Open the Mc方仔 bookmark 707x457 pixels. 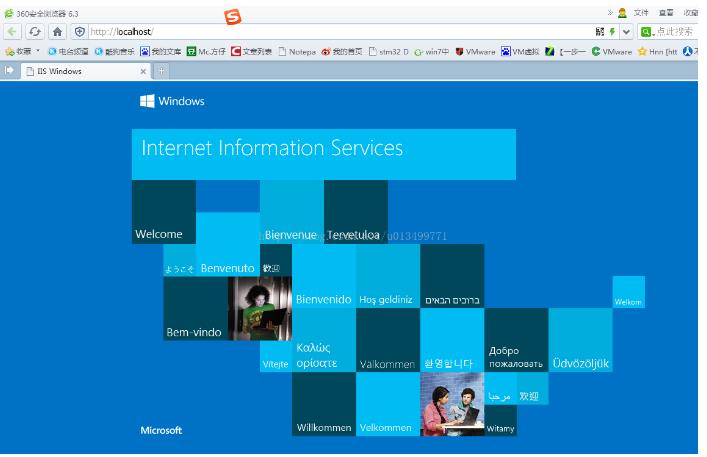point(206,51)
